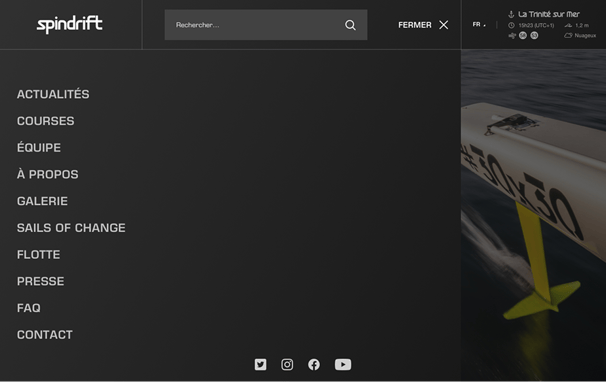
Task: Click the clock icon beside the time
Action: [x=511, y=26]
